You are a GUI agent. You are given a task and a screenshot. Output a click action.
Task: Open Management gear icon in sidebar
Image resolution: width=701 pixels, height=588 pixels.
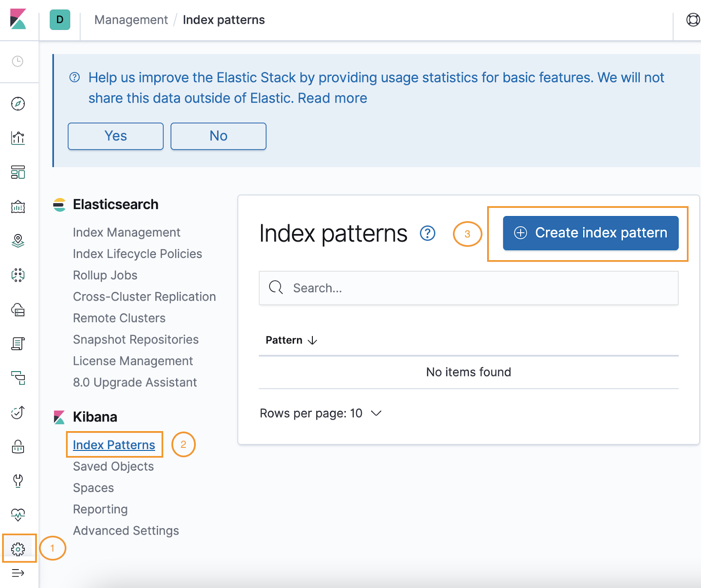click(18, 549)
